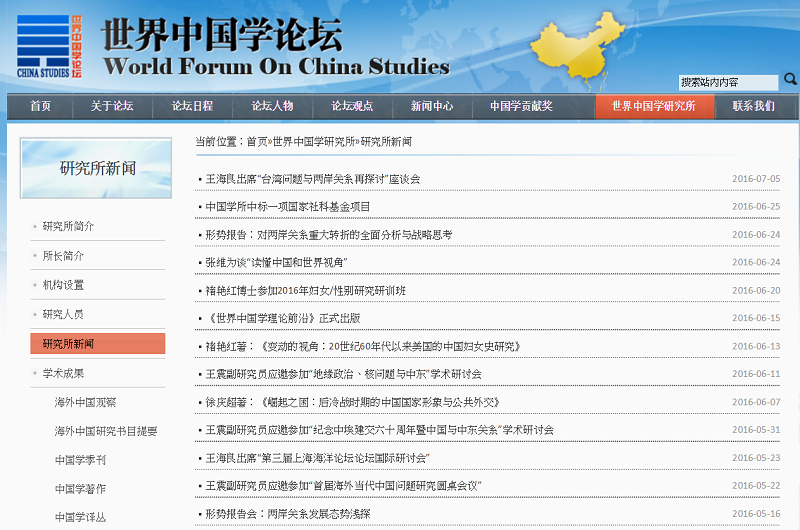The width and height of the screenshot is (800, 530).
Task: Select 机构设置 in the sidebar
Action: (63, 285)
